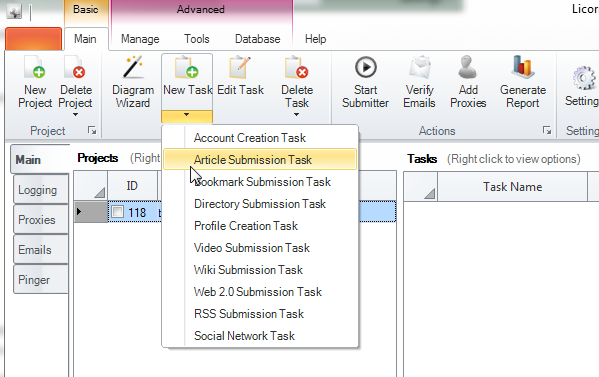
Task: Click the Task Name column header
Action: [x=512, y=187]
